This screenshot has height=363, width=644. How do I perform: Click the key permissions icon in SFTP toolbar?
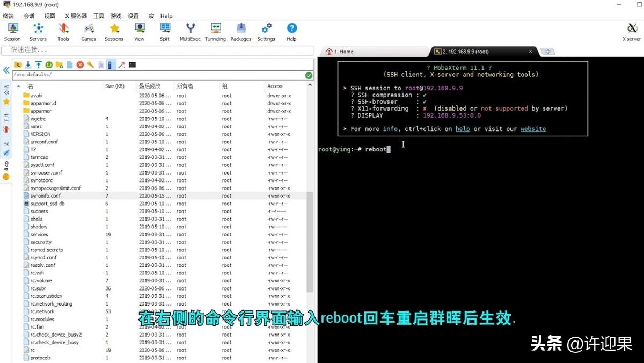coord(91,64)
